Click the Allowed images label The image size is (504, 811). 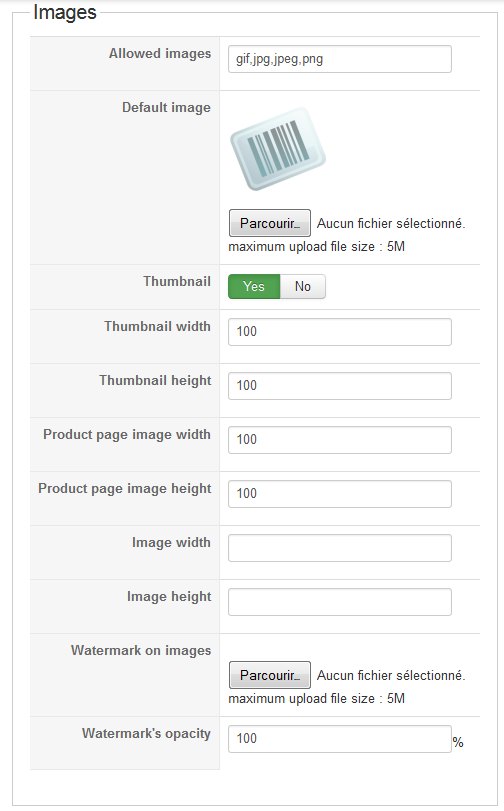click(x=160, y=54)
